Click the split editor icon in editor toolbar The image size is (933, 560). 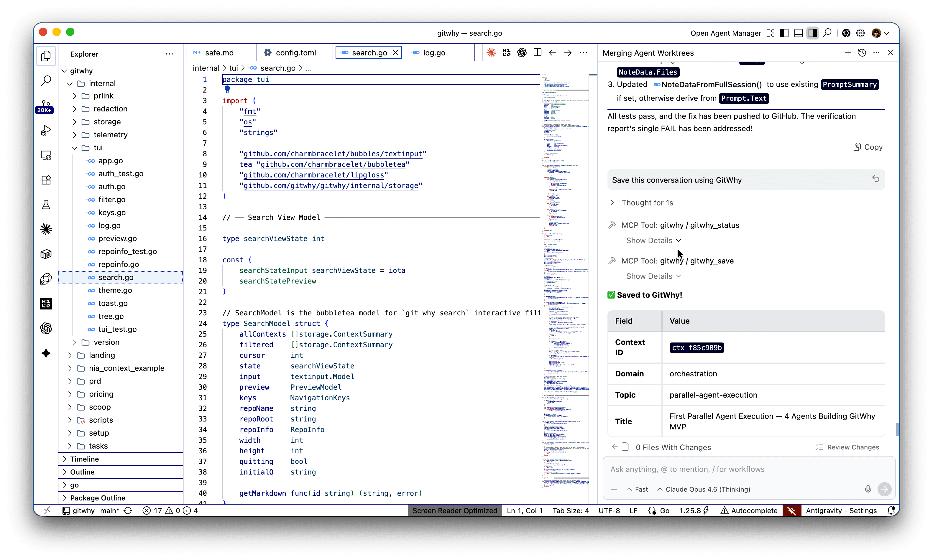click(538, 53)
